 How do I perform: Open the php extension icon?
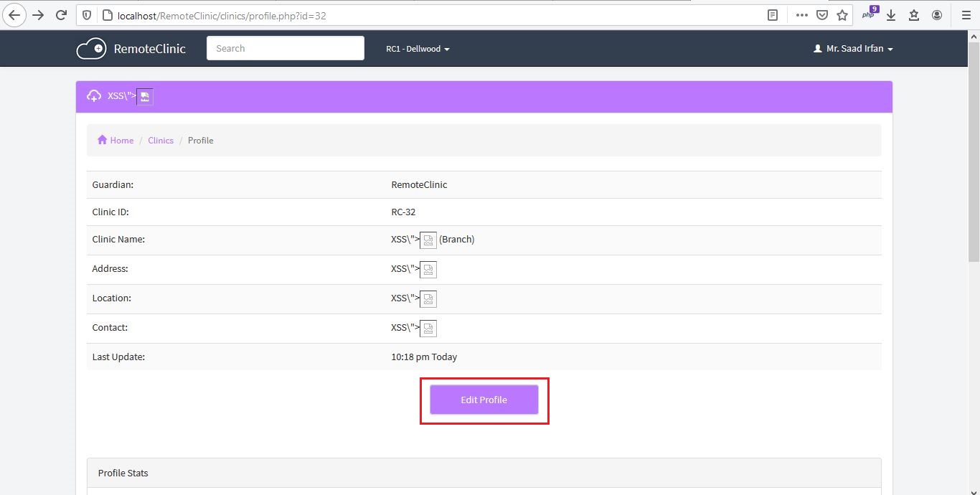[870, 13]
